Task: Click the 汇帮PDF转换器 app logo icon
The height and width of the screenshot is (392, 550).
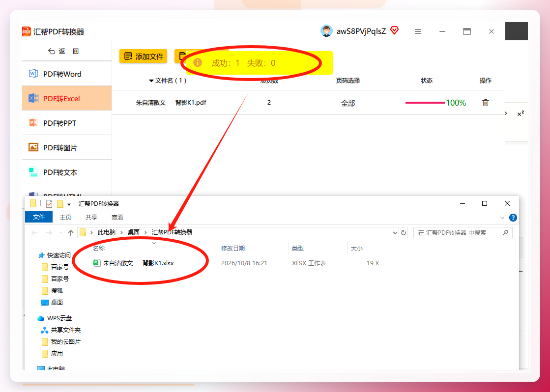Action: click(x=27, y=31)
